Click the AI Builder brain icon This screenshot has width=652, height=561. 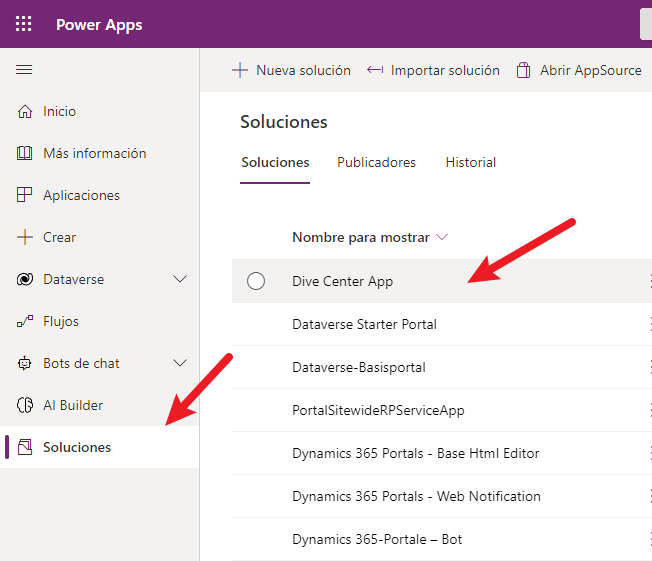[x=25, y=405]
